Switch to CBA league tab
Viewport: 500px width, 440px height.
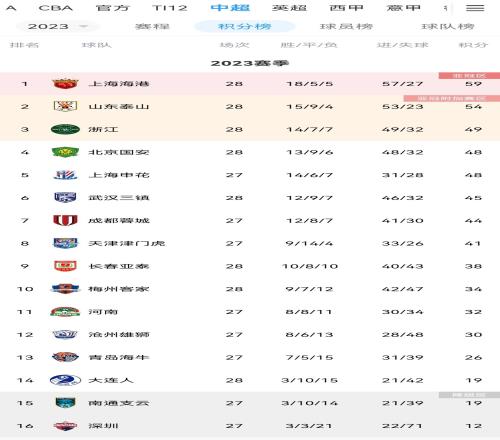pos(56,8)
